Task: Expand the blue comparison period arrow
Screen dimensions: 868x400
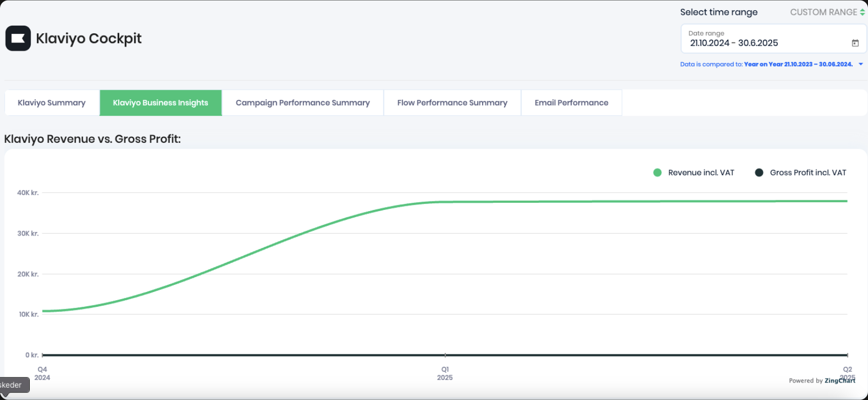Action: click(861, 64)
